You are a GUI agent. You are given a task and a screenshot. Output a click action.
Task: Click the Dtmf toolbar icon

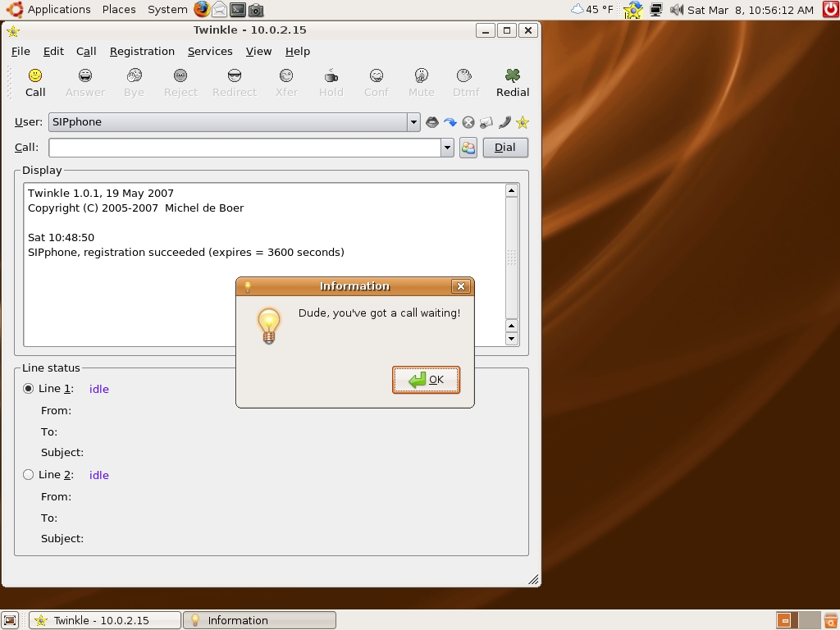464,75
